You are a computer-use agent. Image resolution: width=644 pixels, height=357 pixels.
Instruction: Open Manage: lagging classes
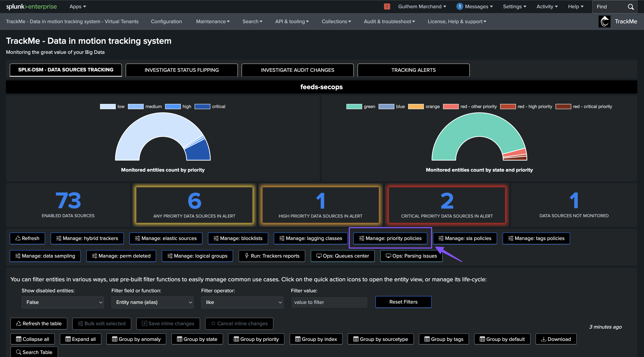click(x=311, y=238)
